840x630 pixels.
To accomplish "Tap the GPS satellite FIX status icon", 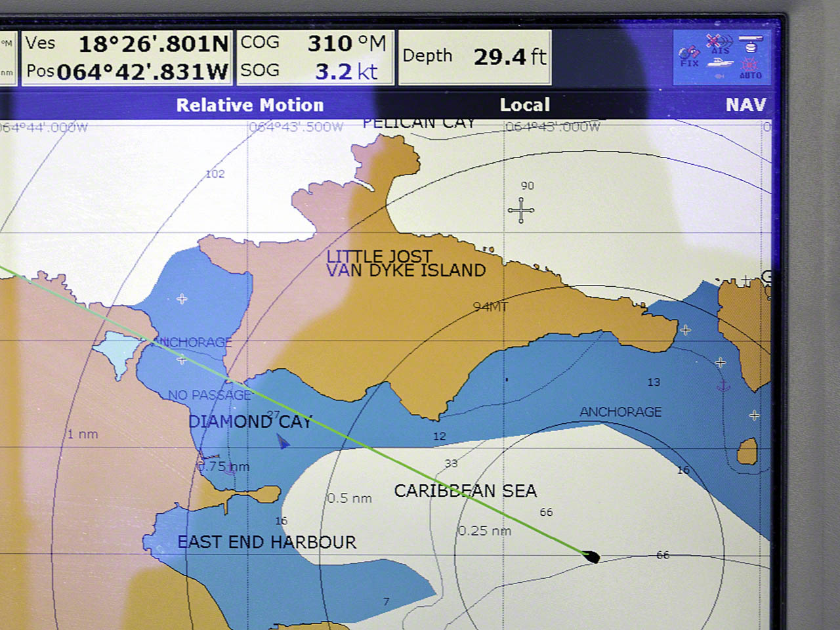I will (x=689, y=54).
